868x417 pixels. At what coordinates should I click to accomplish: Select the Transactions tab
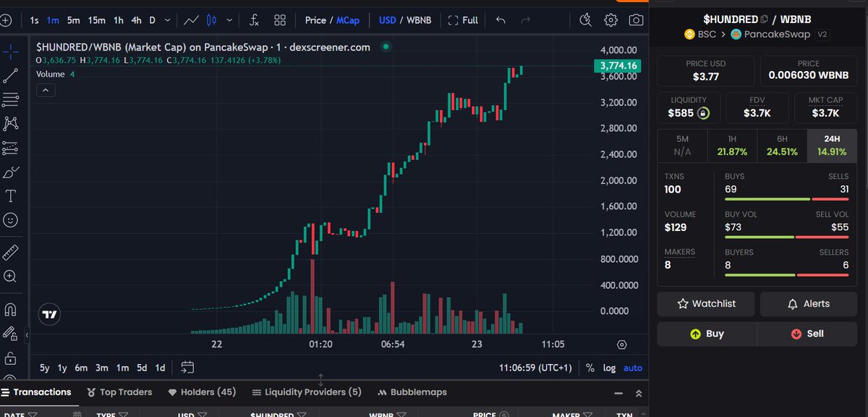click(36, 392)
